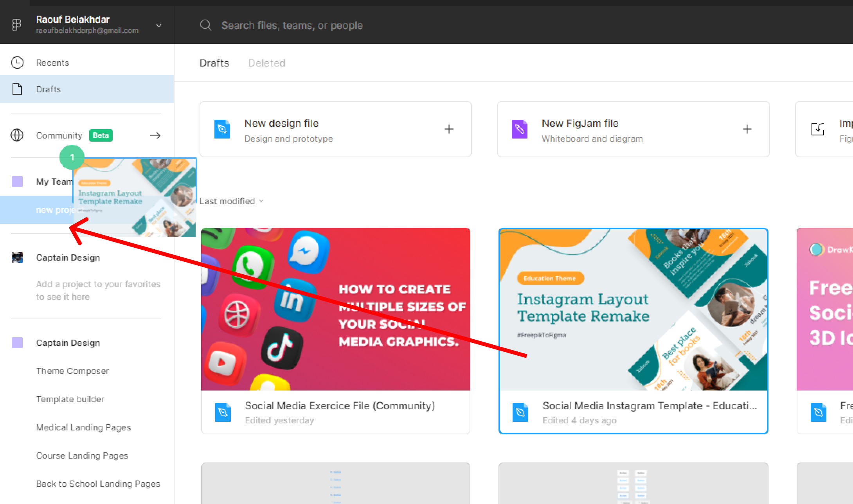
Task: Click the My Team purple avatar icon
Action: click(17, 181)
